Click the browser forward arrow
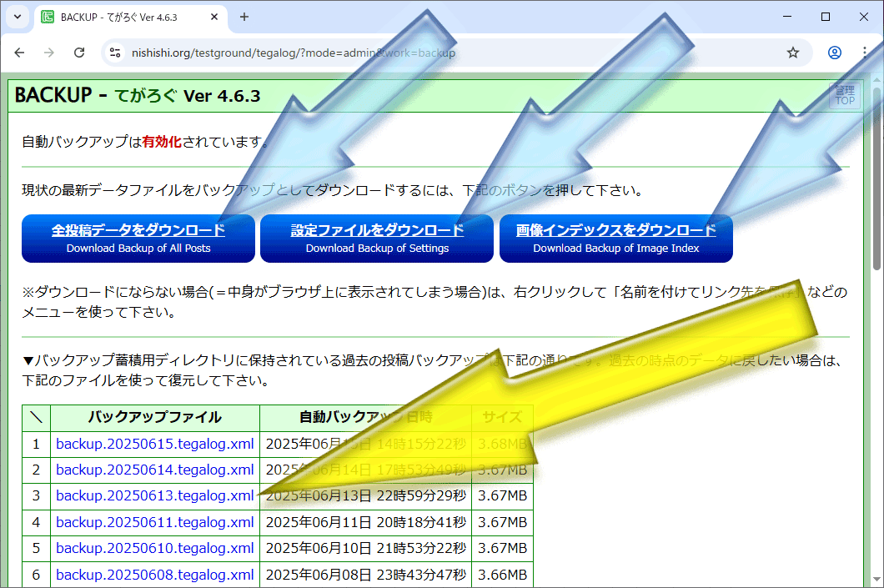 [x=49, y=53]
